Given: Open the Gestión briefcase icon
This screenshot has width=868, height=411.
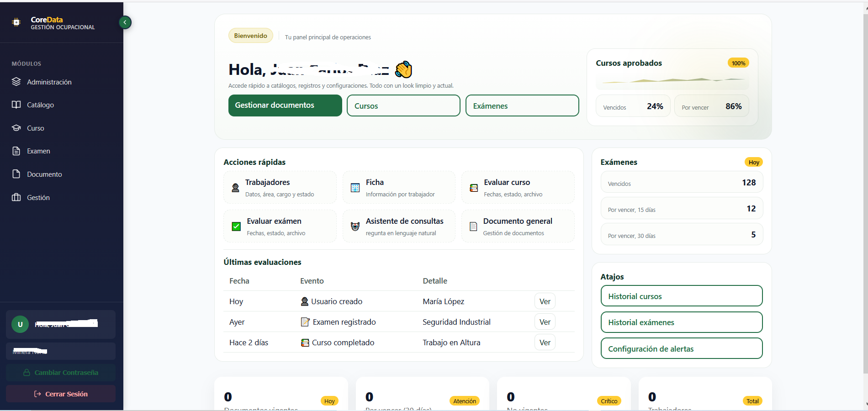Looking at the screenshot, I should pos(16,198).
